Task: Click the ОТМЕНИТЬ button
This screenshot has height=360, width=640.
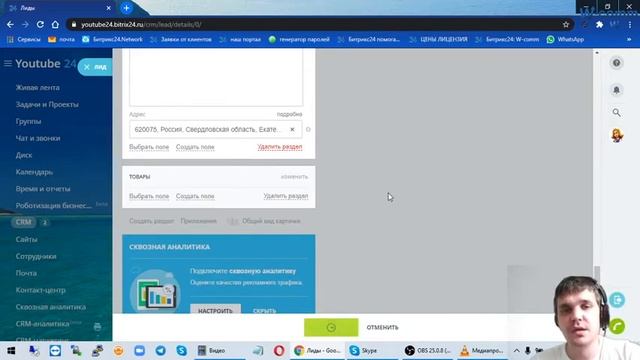Action: point(382,327)
